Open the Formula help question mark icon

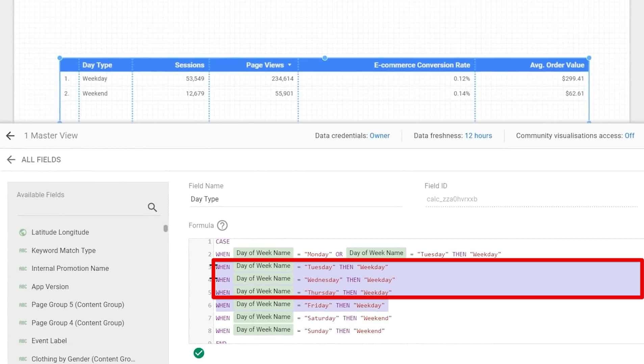point(222,225)
